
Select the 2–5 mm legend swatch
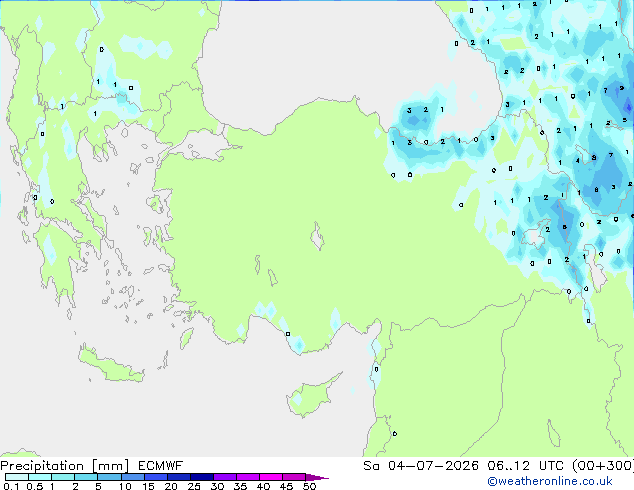click(86, 477)
